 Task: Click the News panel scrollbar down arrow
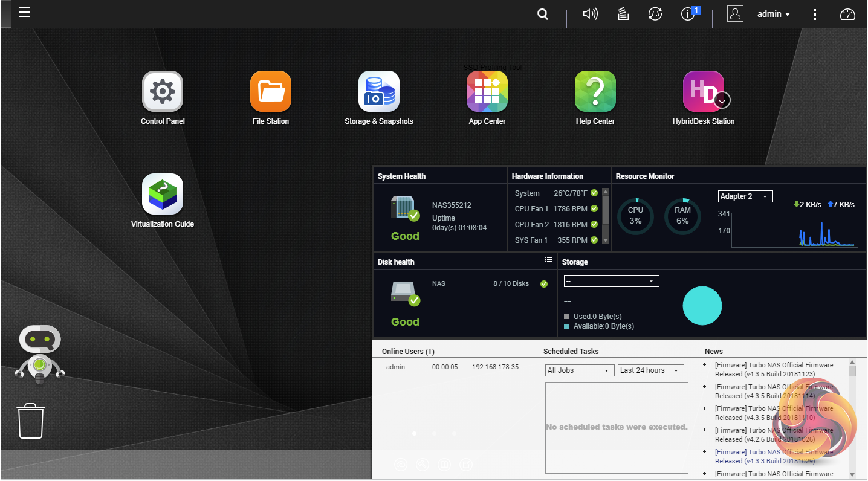[x=852, y=474]
